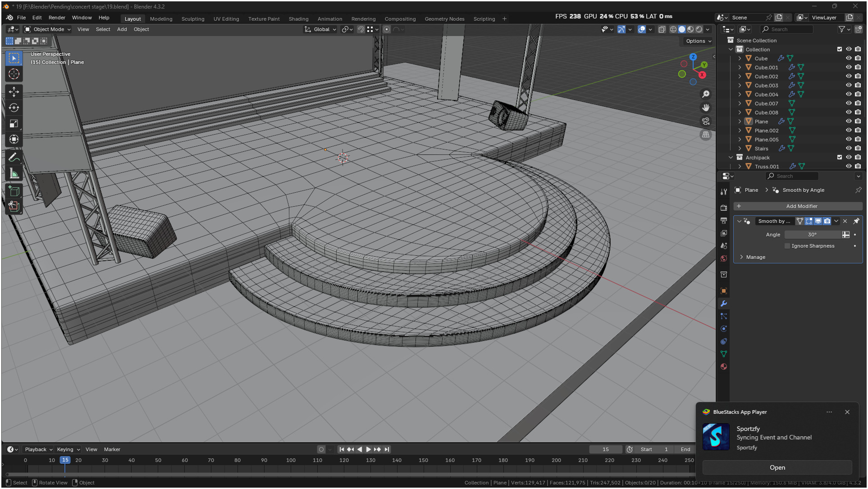Select the Measure tool

pyautogui.click(x=14, y=173)
